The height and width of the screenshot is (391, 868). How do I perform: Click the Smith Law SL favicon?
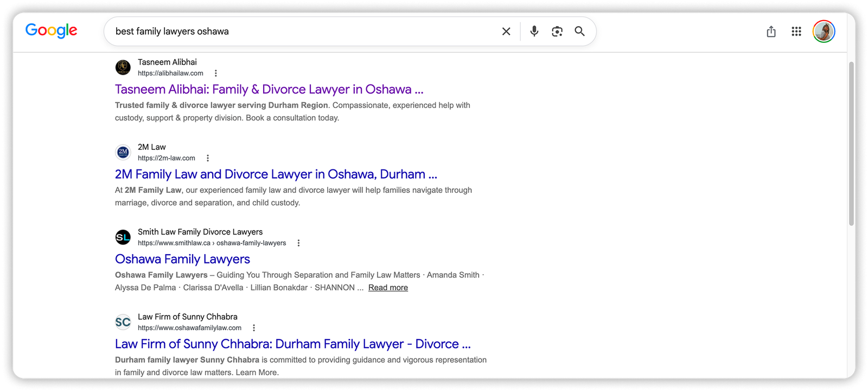(123, 237)
